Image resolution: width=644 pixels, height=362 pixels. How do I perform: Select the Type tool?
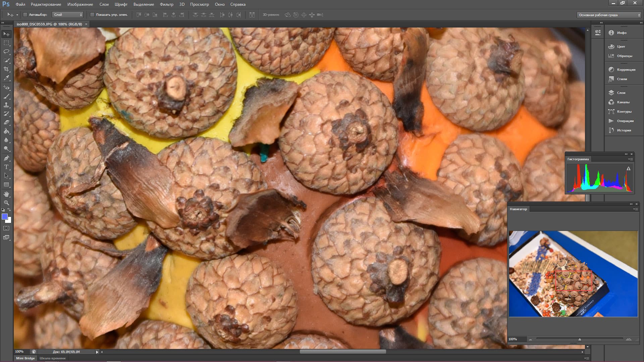tap(6, 167)
